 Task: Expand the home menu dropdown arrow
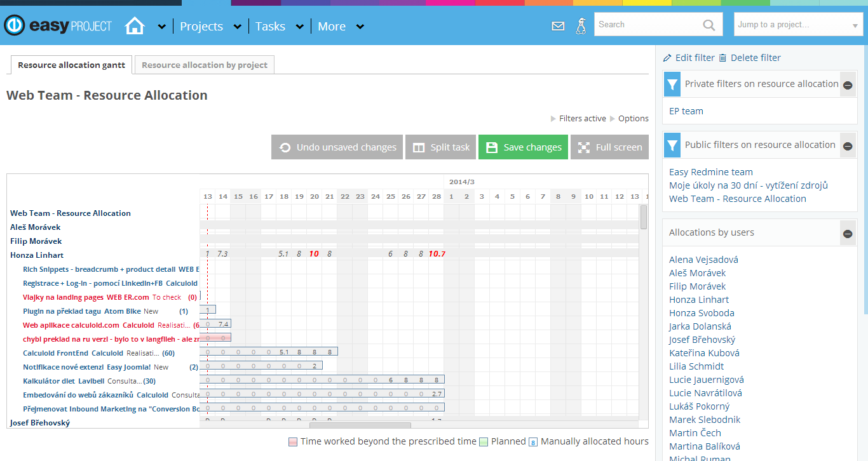(162, 27)
